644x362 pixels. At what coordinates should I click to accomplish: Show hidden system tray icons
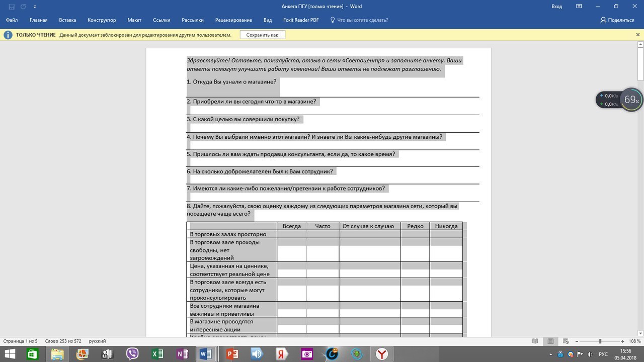(551, 354)
